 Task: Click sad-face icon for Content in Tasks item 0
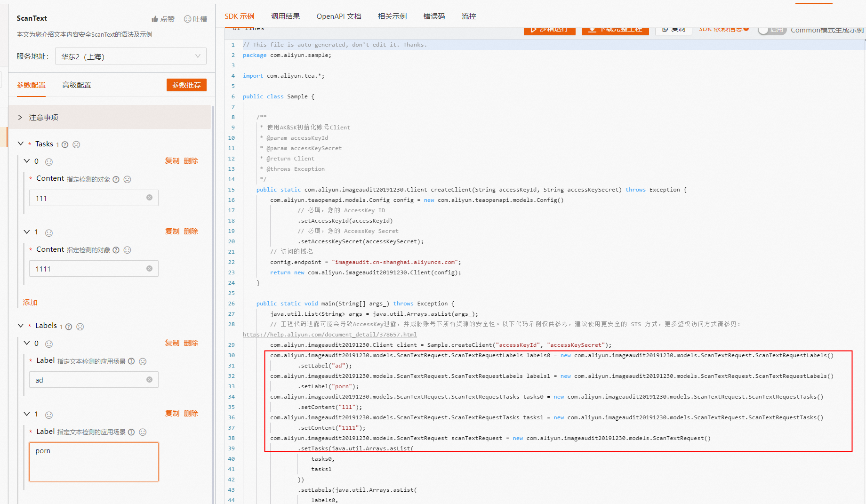127,179
